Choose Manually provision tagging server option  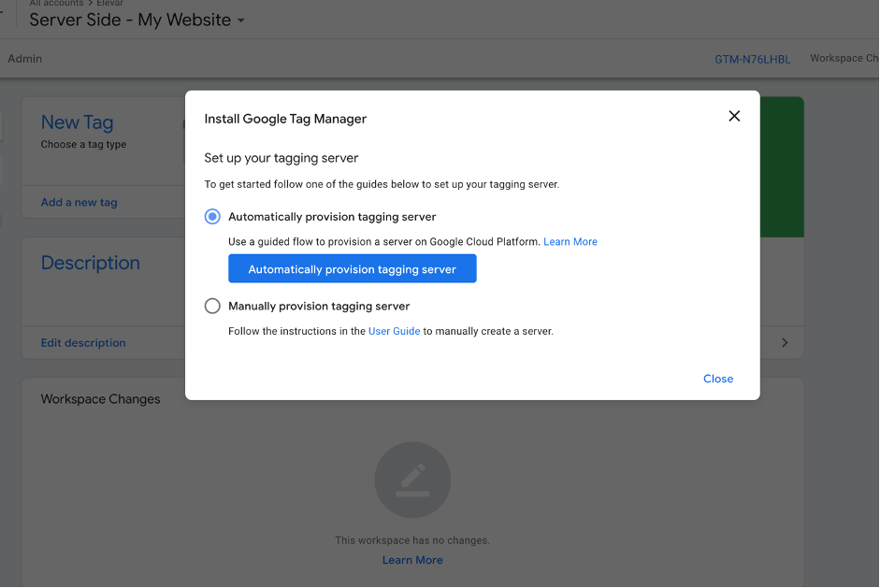click(x=212, y=306)
